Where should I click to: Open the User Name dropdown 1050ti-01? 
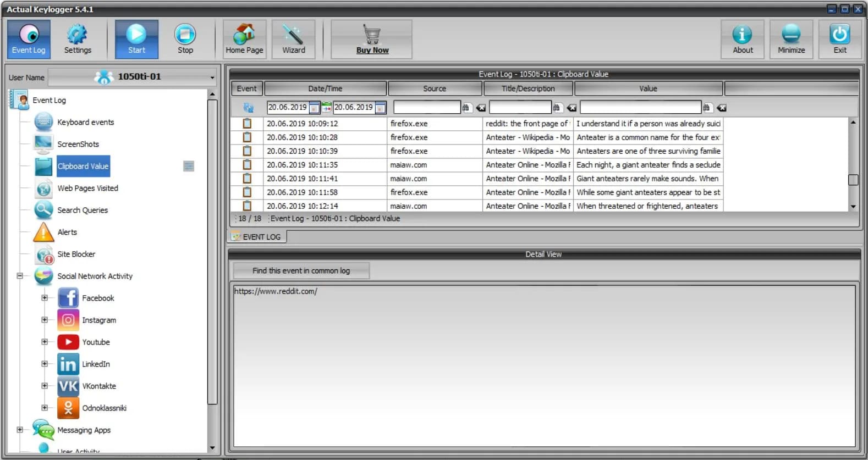pyautogui.click(x=133, y=77)
